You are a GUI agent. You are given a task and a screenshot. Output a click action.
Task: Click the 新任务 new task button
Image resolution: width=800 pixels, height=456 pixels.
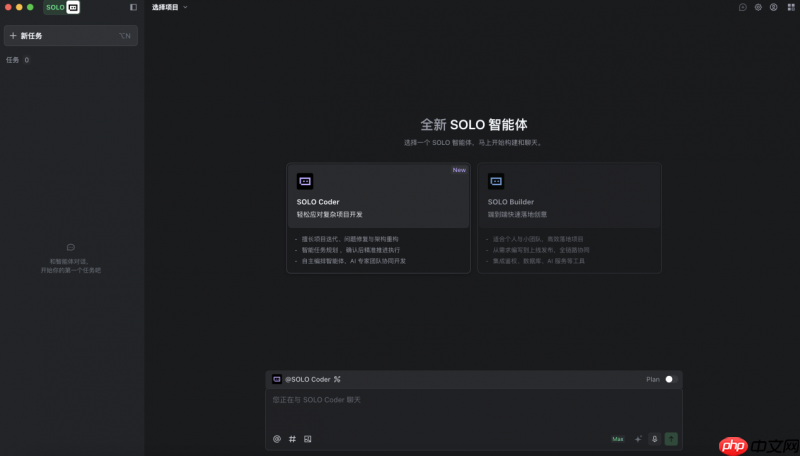click(70, 36)
